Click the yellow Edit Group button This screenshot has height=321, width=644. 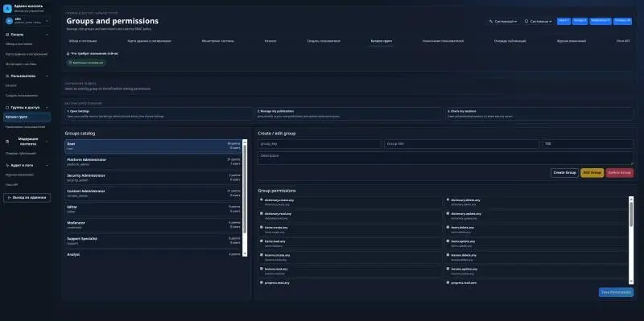coord(592,173)
